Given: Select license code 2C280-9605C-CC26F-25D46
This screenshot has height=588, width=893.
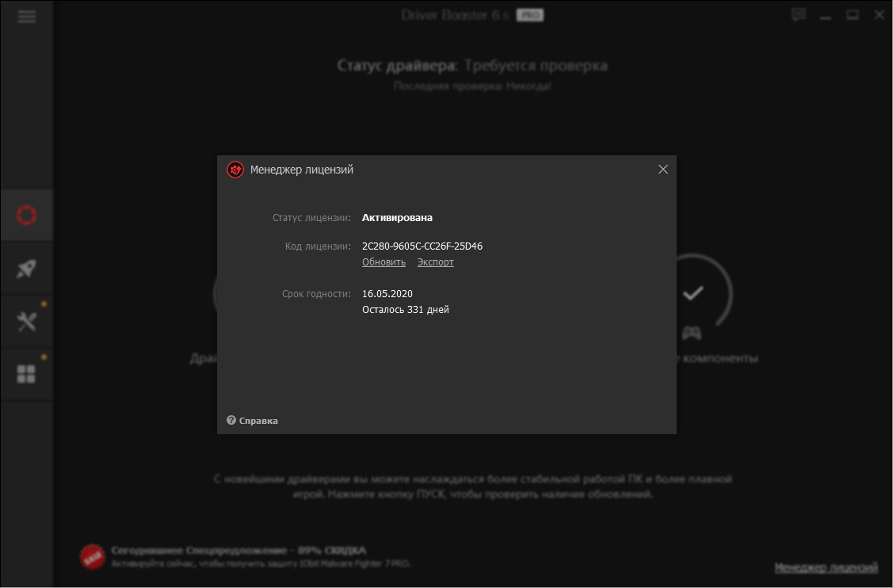Looking at the screenshot, I should (x=422, y=246).
